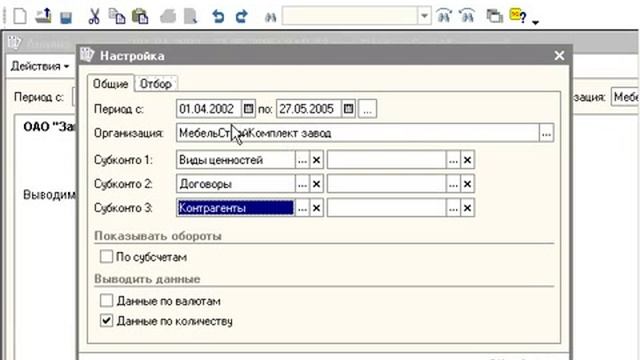Click the Организация field
Screen dimensions: 640x360
click(358, 133)
